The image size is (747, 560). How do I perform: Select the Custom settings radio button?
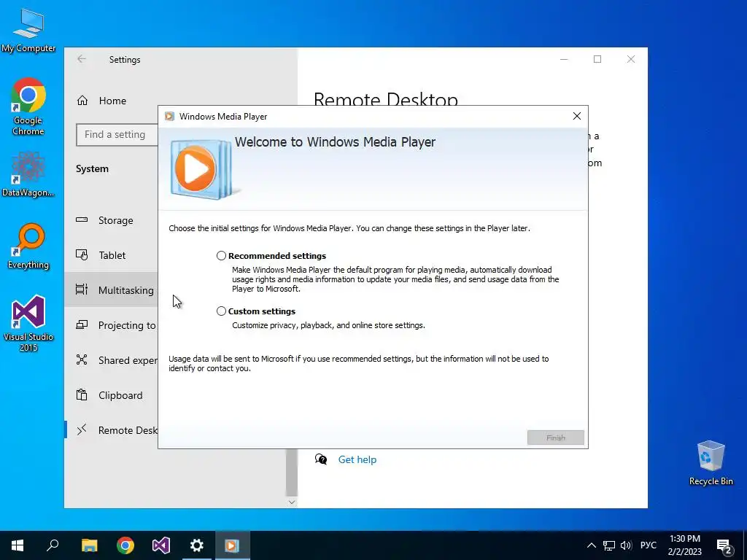[x=221, y=311]
